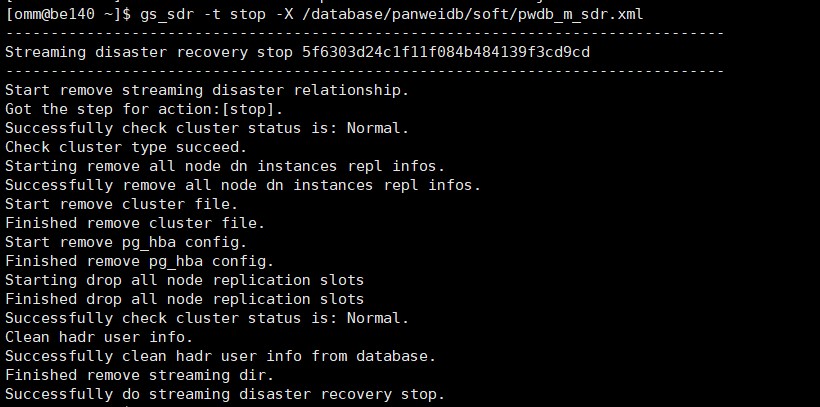Image resolution: width=820 pixels, height=407 pixels.
Task: Click the line 'Start remove streaming disaster relationship.'
Action: pos(207,90)
